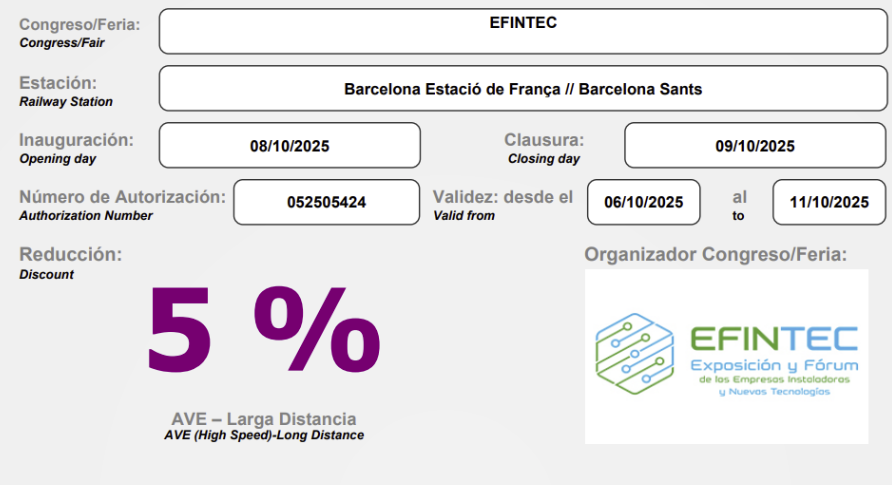
Task: Click the Clausura label
Action: 544,140
